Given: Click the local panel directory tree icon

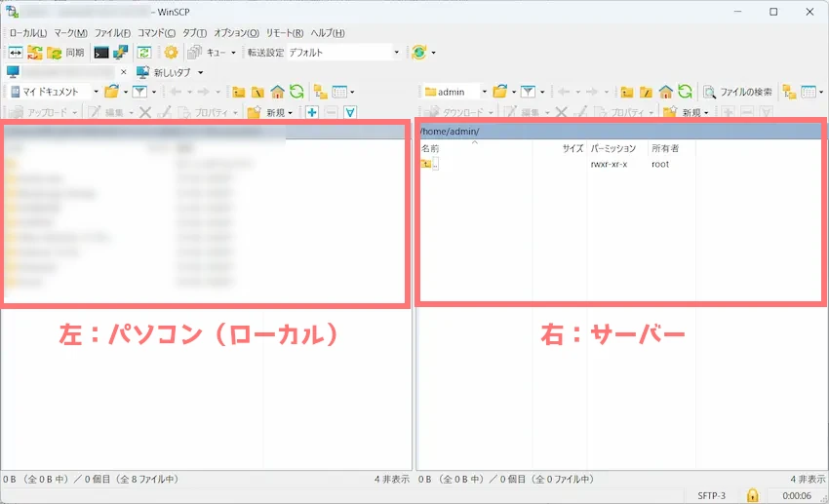Looking at the screenshot, I should coord(321,92).
